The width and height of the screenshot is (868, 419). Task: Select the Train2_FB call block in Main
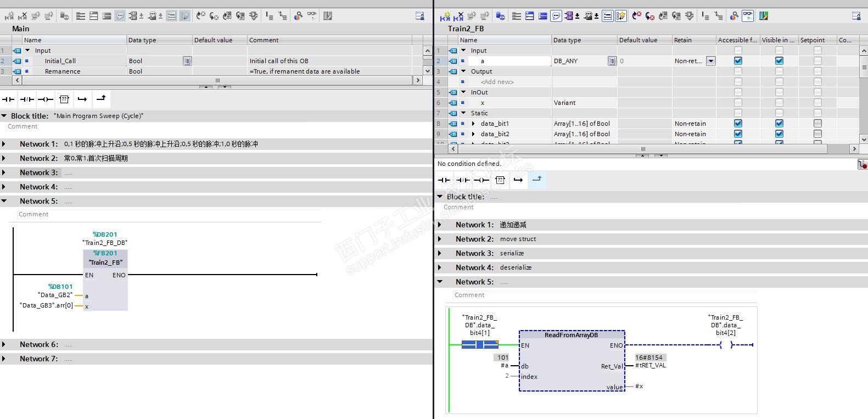pyautogui.click(x=105, y=280)
